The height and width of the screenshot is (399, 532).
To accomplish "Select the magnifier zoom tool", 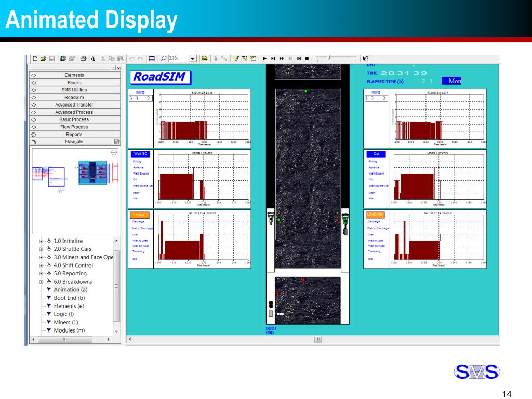I will click(164, 58).
